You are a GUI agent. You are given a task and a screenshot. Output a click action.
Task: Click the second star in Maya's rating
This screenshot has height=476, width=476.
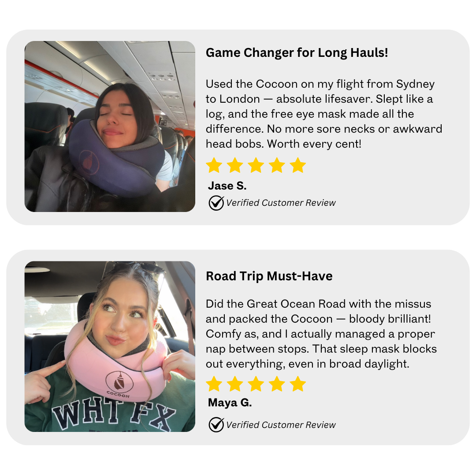point(235,384)
